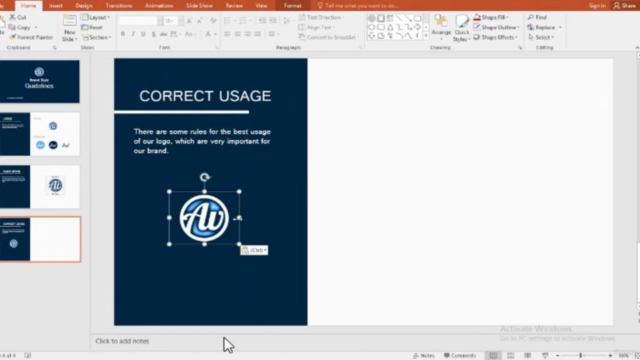Switch to the Animations tab
640x360 pixels.
pos(159,6)
